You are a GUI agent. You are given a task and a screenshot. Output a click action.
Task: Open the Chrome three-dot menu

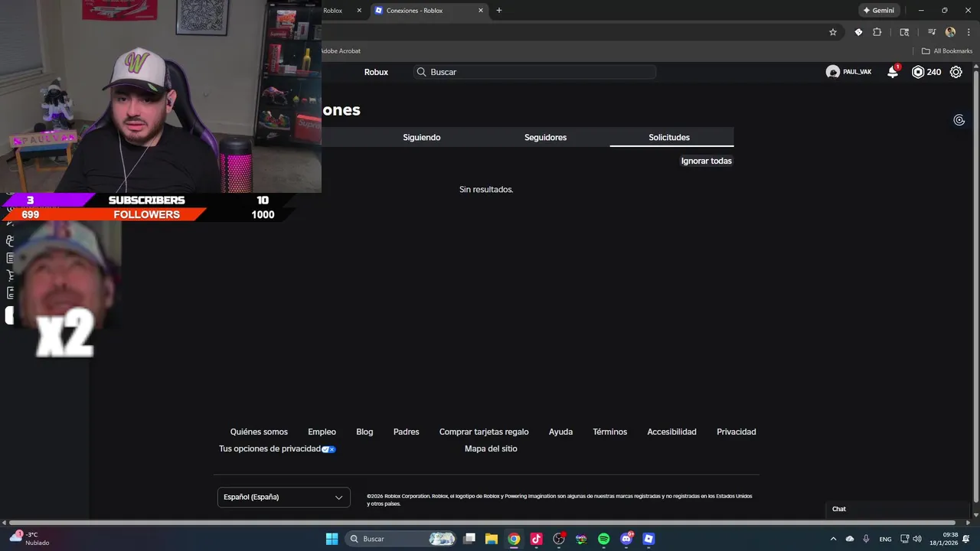point(969,32)
